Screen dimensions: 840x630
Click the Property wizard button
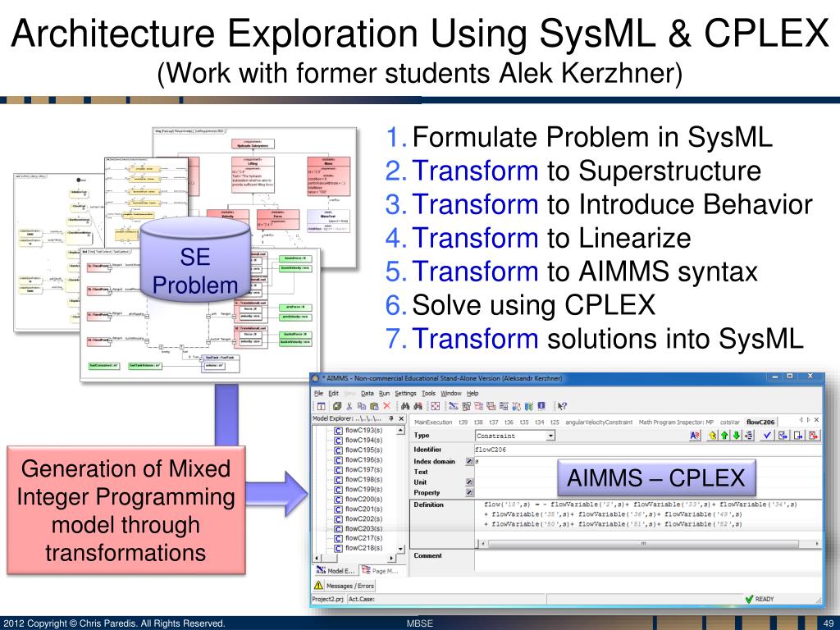(469, 492)
